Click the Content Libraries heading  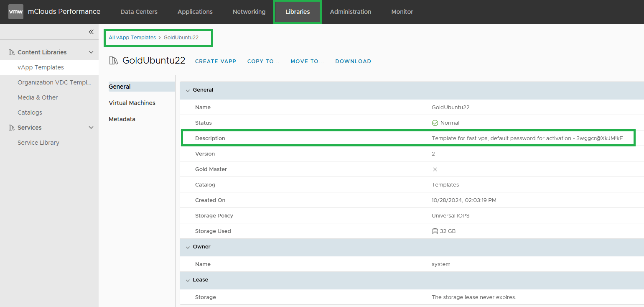tap(42, 52)
